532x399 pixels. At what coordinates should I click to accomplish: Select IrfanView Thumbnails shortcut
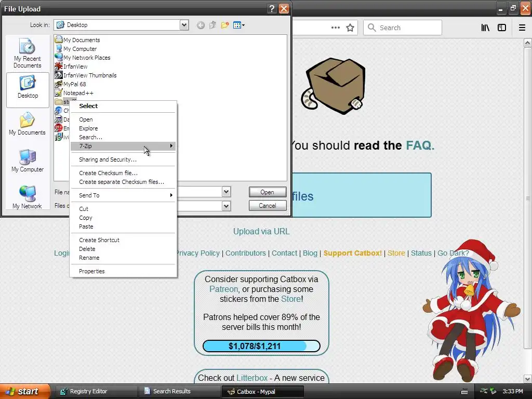tap(86, 75)
